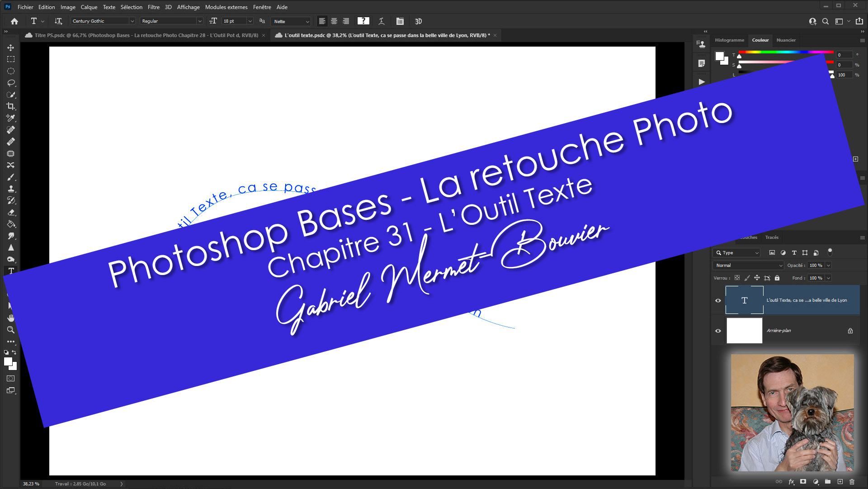The width and height of the screenshot is (868, 489).
Task: Open the warp text option
Action: pyautogui.click(x=381, y=21)
